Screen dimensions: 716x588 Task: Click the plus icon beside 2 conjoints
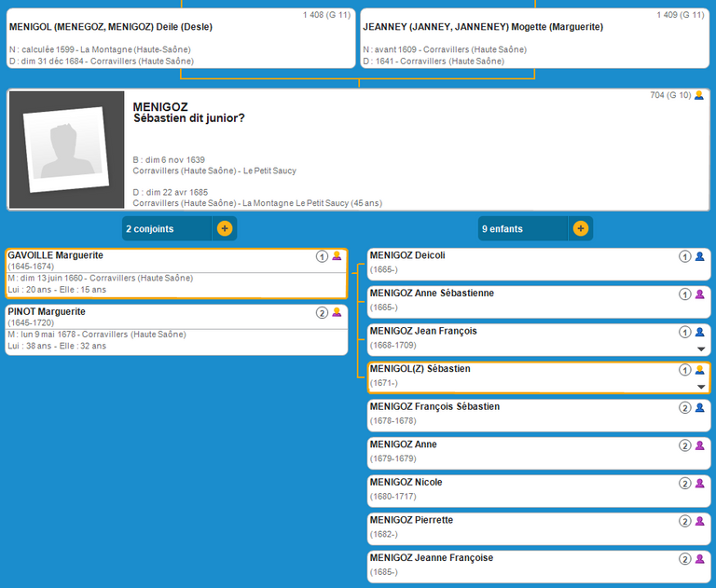click(x=225, y=228)
